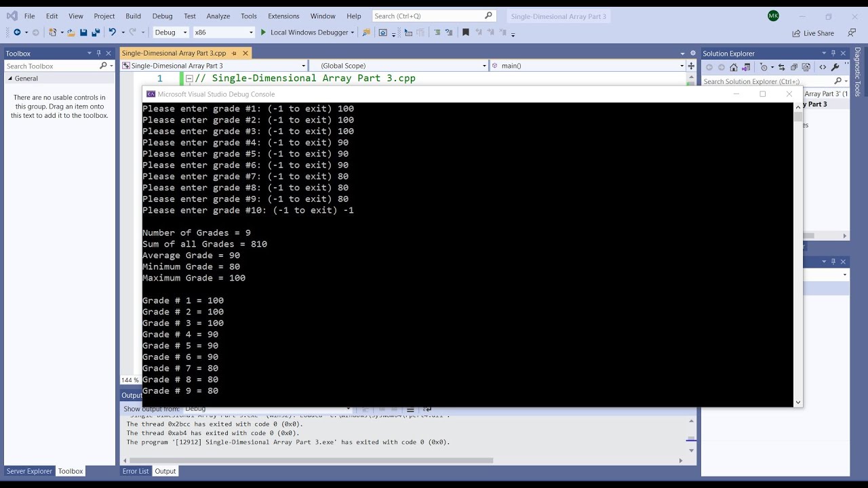
Task: Toggle auto-hide pin on Solution Explorer panel
Action: [833, 53]
